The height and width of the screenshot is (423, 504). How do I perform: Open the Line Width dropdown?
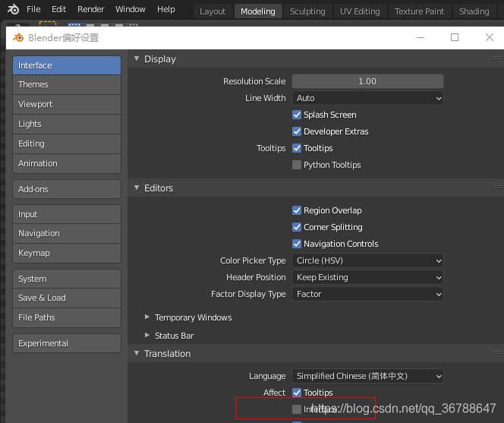[367, 98]
